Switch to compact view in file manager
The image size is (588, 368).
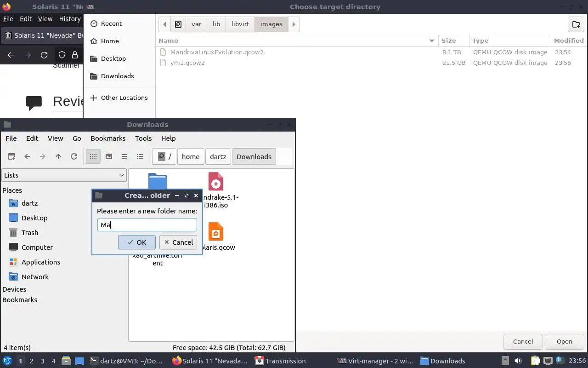tap(124, 156)
